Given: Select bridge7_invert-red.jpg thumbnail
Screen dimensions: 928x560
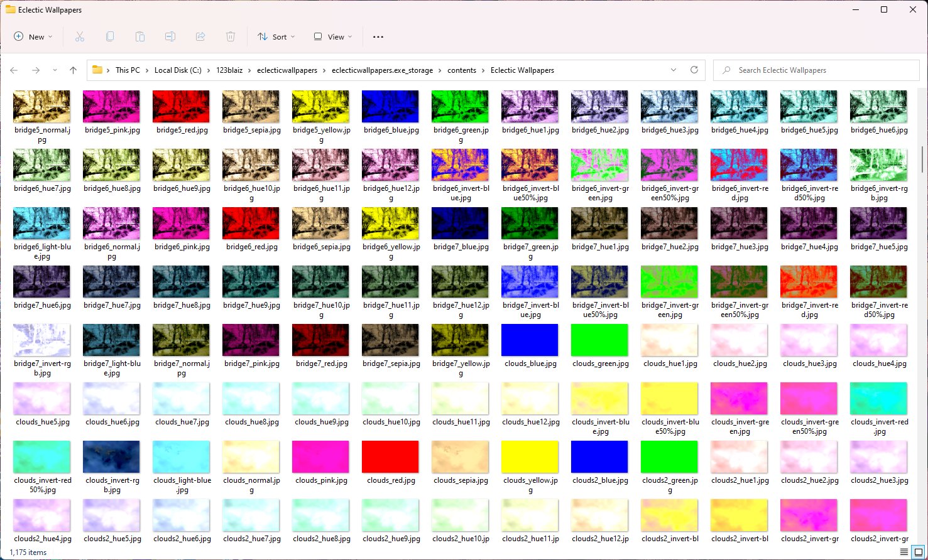Looking at the screenshot, I should click(x=809, y=282).
